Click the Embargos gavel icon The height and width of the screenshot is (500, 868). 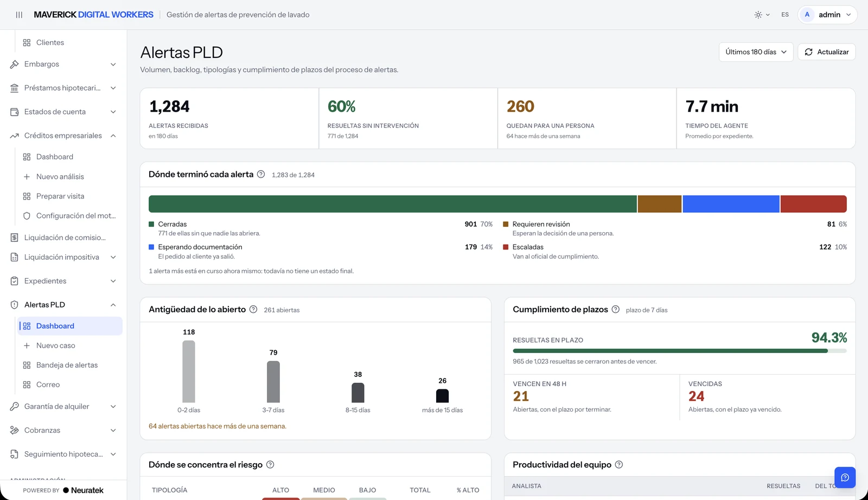point(15,64)
